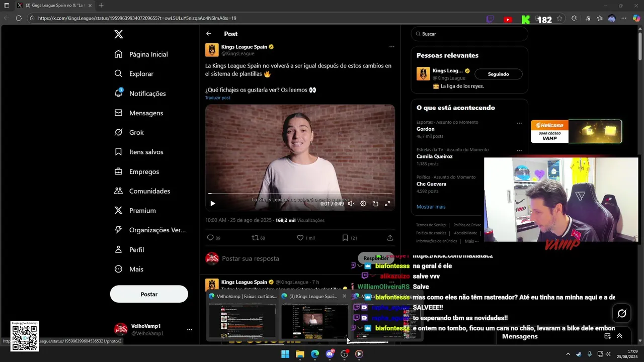Click Mostrar mais under trends

coord(431,207)
